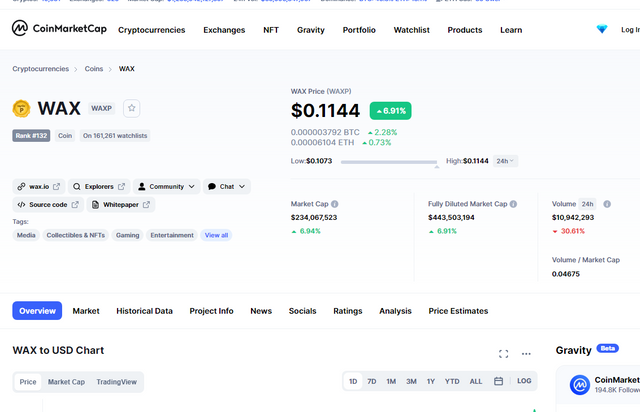
Task: Switch to the Price Estimates tab
Action: click(x=458, y=311)
